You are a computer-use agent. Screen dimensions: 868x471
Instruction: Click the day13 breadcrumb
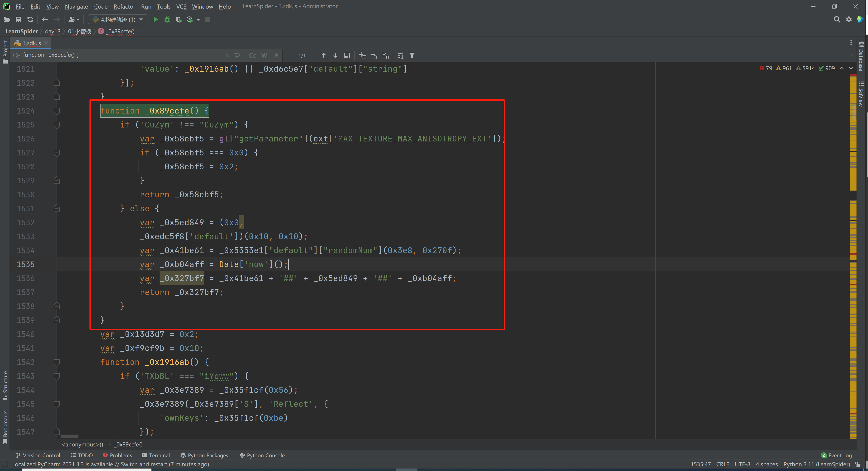(53, 31)
